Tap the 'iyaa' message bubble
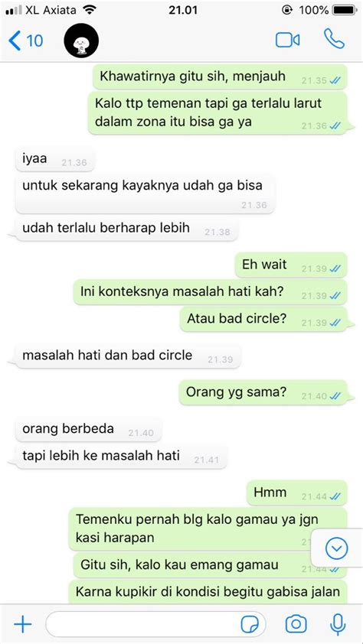The height and width of the screenshot is (644, 363). 54,160
